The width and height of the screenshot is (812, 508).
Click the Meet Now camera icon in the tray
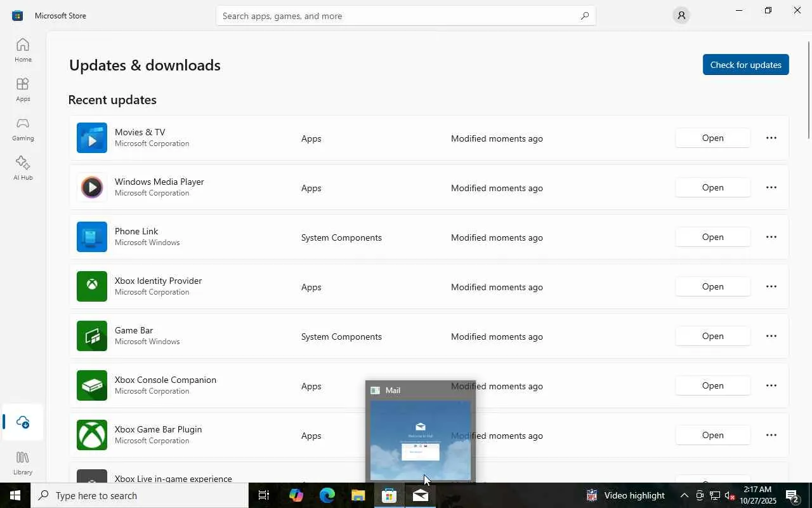click(700, 495)
